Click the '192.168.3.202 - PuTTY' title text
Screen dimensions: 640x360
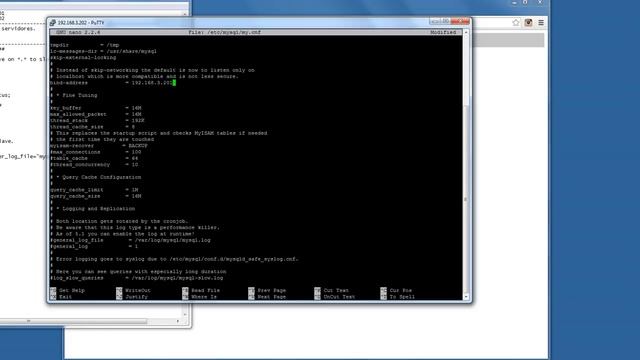[81, 23]
